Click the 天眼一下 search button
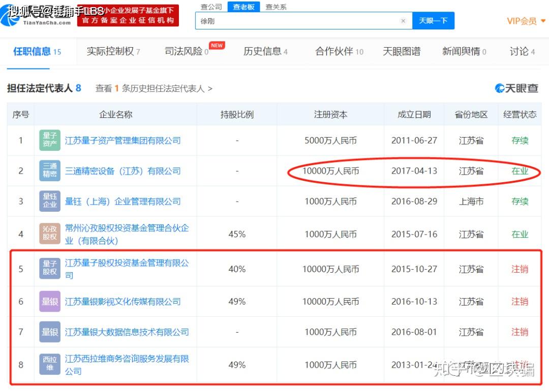The height and width of the screenshot is (392, 549). point(433,21)
